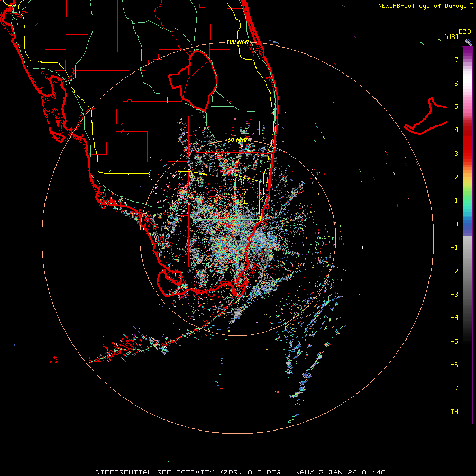Click the 1 tick label on the color scale

(456, 200)
